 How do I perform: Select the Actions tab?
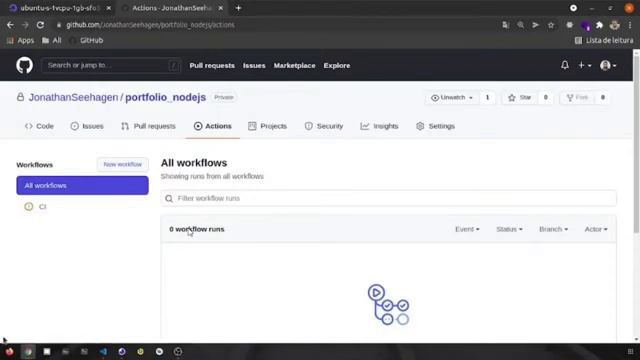213,126
